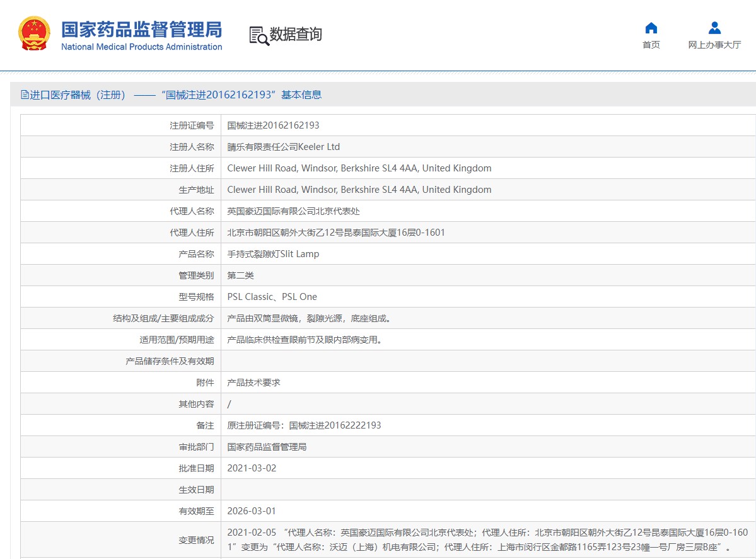756x559 pixels.
Task: Go to 首页 using the house icon
Action: coord(651,28)
